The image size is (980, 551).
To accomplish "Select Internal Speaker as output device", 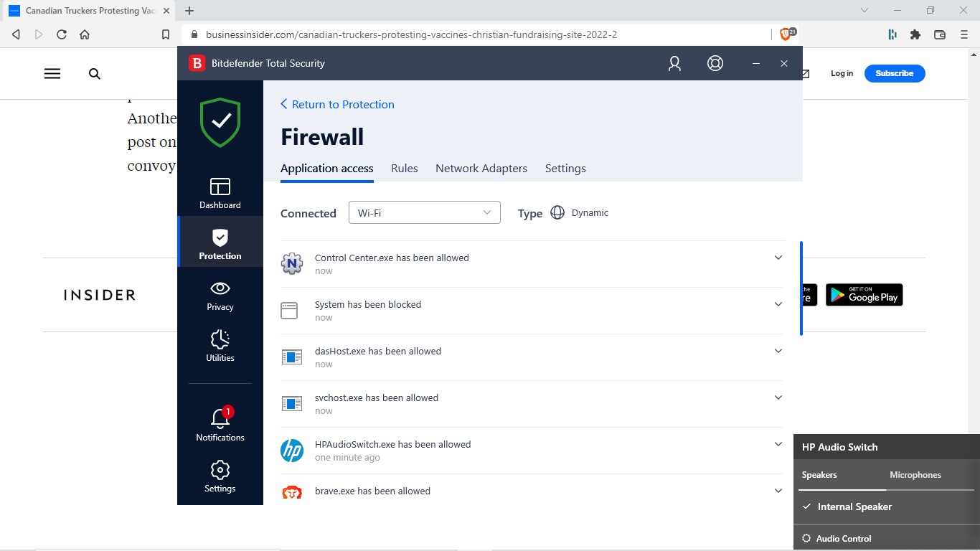I will 854,507.
